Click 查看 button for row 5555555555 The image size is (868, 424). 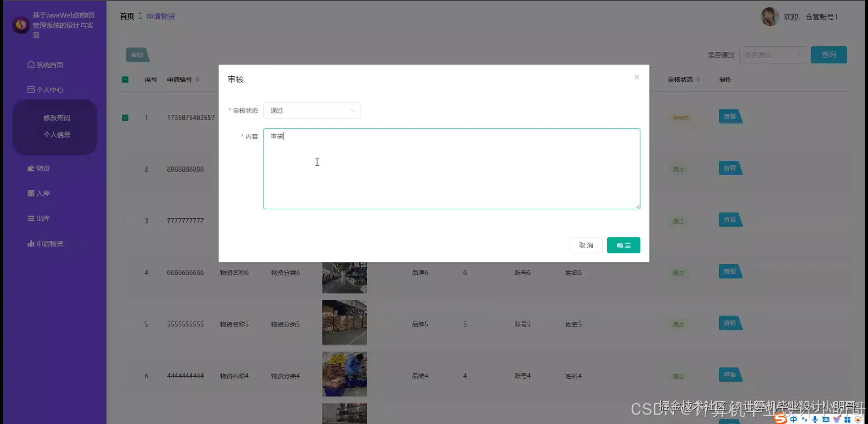point(730,323)
